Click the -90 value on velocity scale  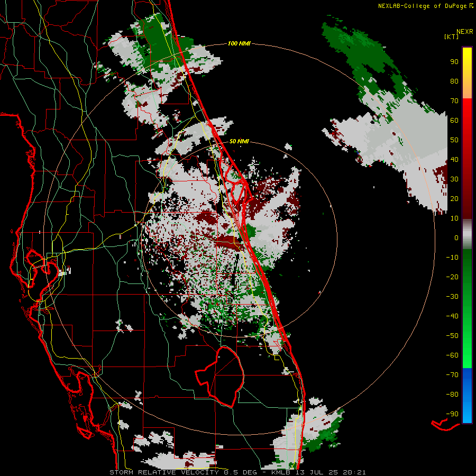pyautogui.click(x=452, y=414)
